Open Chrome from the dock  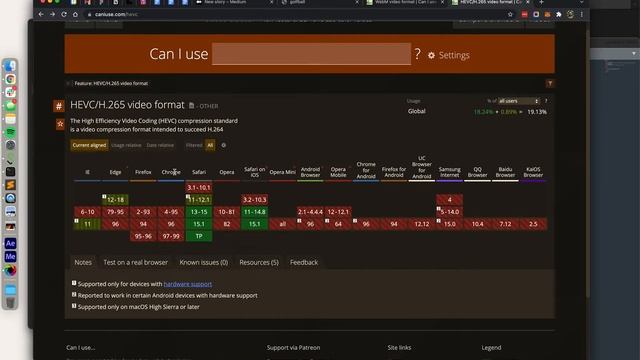click(x=11, y=79)
